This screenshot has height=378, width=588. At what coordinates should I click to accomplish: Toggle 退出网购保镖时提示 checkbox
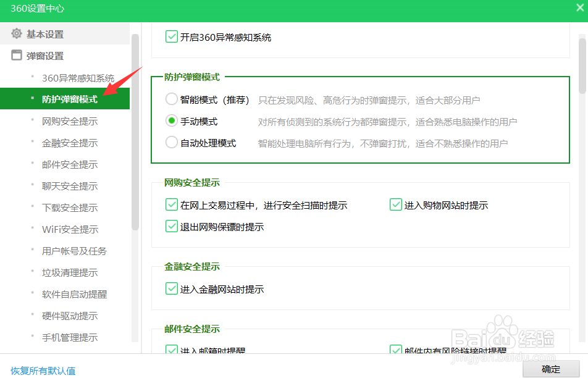tap(171, 227)
